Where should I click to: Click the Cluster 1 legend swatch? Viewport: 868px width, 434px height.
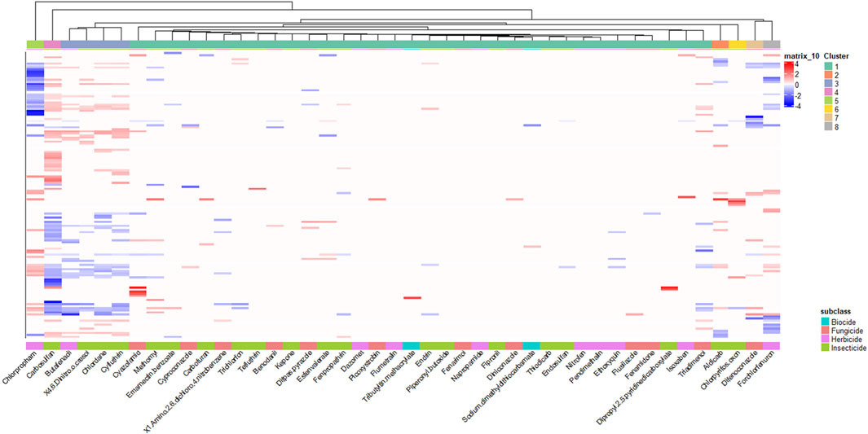828,66
